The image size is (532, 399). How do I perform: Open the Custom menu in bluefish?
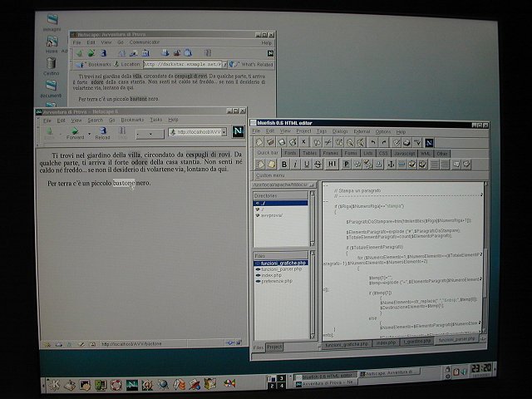[270, 175]
